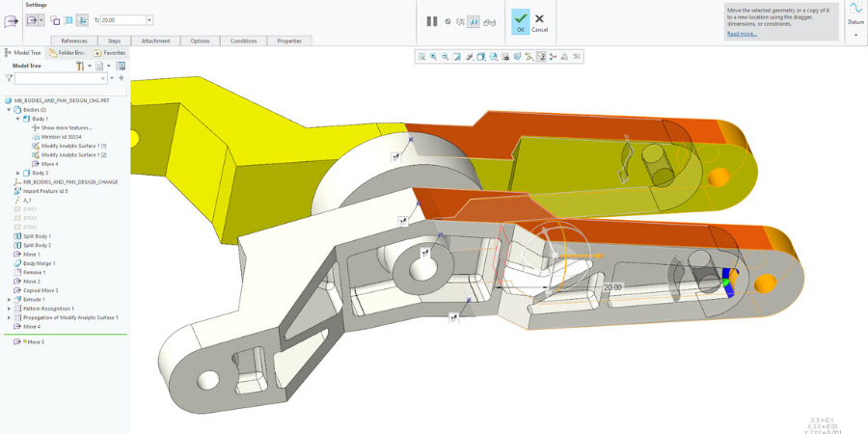
Task: Click the OK checkmark button
Action: [x=521, y=21]
